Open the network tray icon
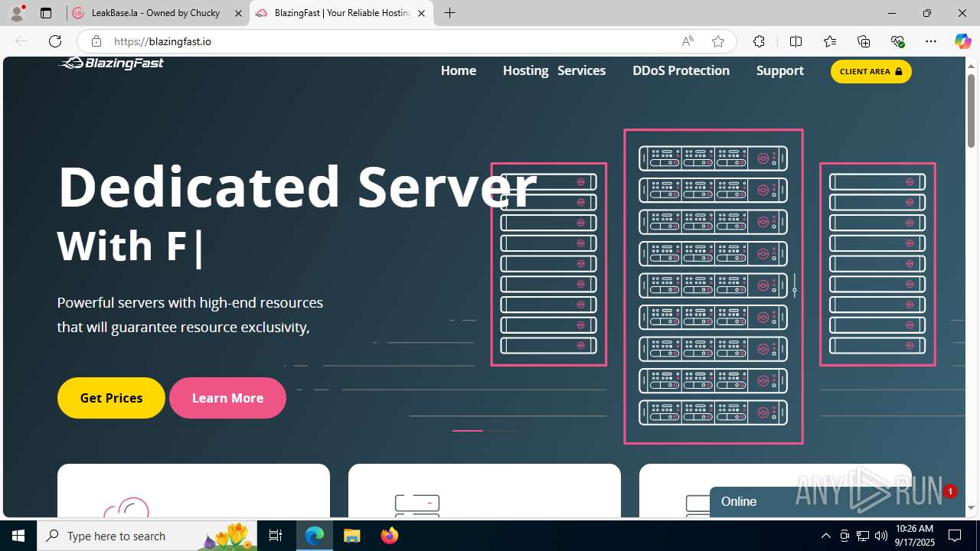This screenshot has width=980, height=551. (863, 536)
